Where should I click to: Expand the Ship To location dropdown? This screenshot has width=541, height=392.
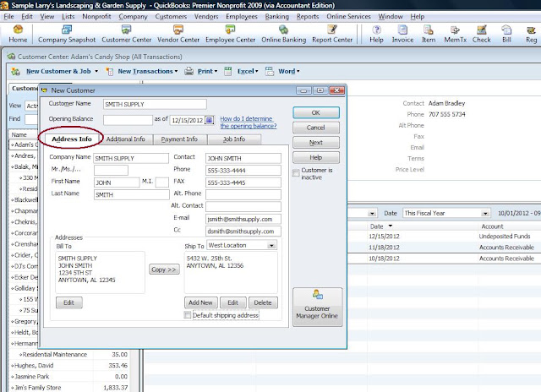click(x=271, y=246)
